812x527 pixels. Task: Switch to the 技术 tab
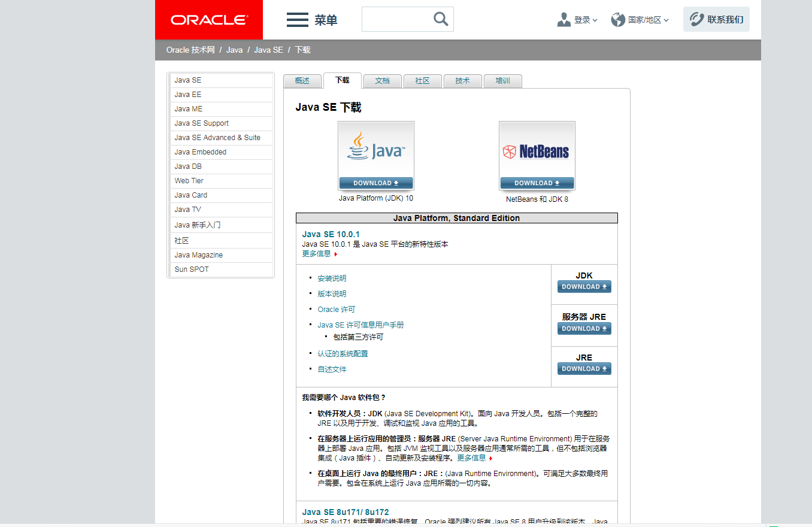463,81
